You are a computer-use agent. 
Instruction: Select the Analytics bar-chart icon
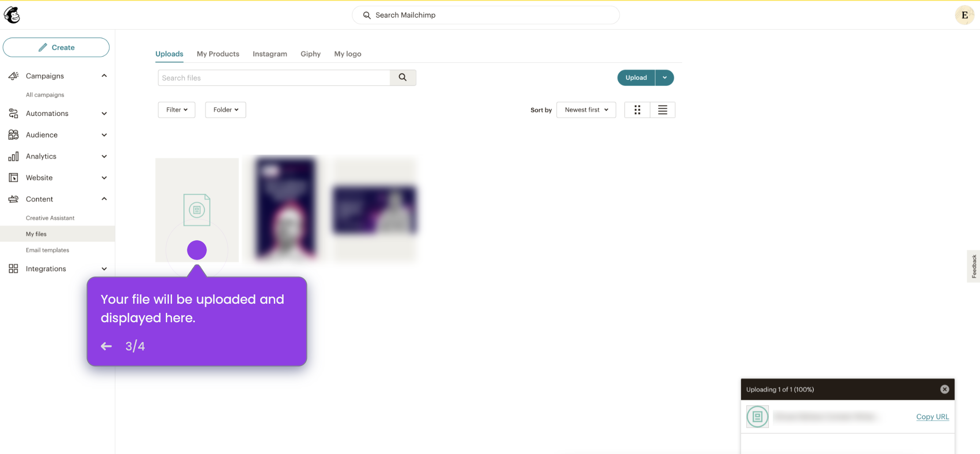(x=13, y=156)
